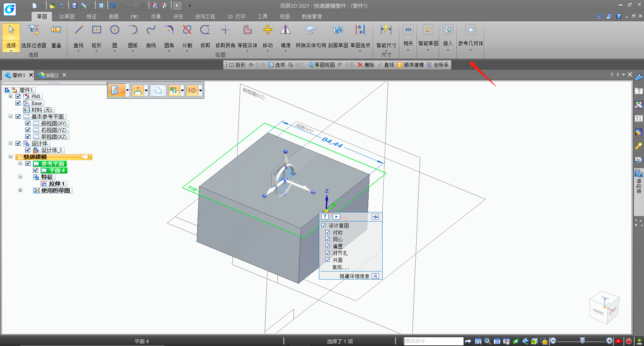Click the Smart Sketch (智能草图) icon
Image resolution: width=644 pixels, height=346 pixels.
428,30
